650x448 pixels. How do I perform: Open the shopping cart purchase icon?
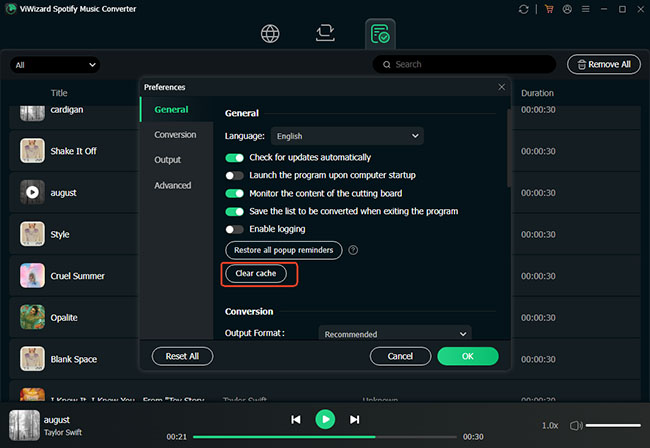pos(549,9)
